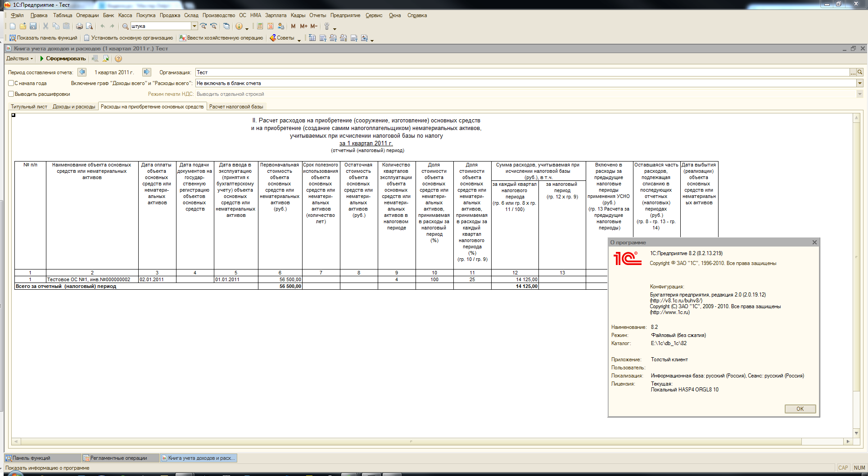Open help via the question mark icon
The width and height of the screenshot is (868, 476).
118,58
